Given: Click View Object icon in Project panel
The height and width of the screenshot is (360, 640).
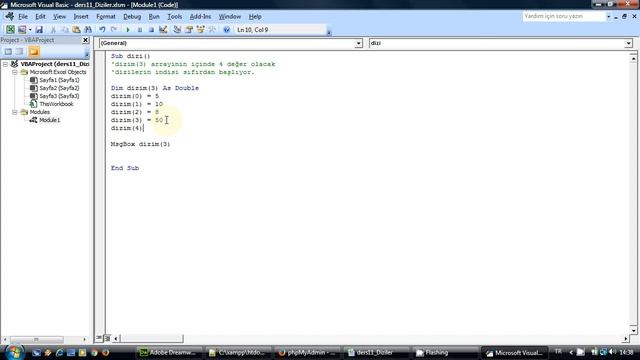Looking at the screenshot, I should click(x=20, y=51).
